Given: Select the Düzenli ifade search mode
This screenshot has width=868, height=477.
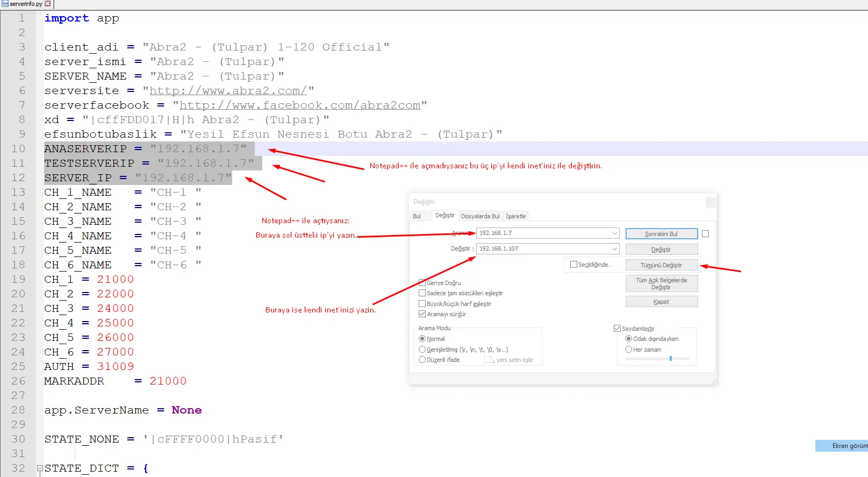Looking at the screenshot, I should tap(422, 360).
